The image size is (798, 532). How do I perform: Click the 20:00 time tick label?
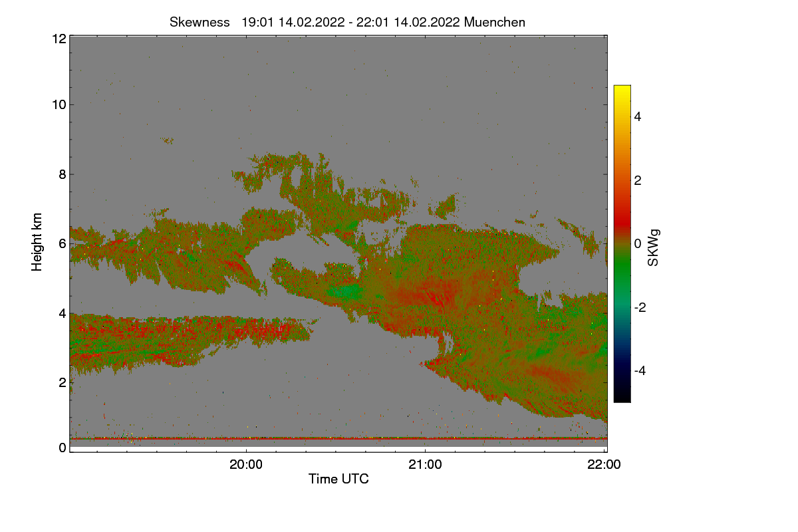tap(246, 465)
